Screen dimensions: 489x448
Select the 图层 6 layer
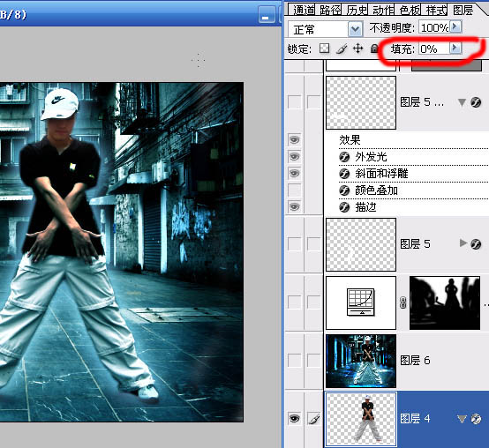pyautogui.click(x=406, y=361)
